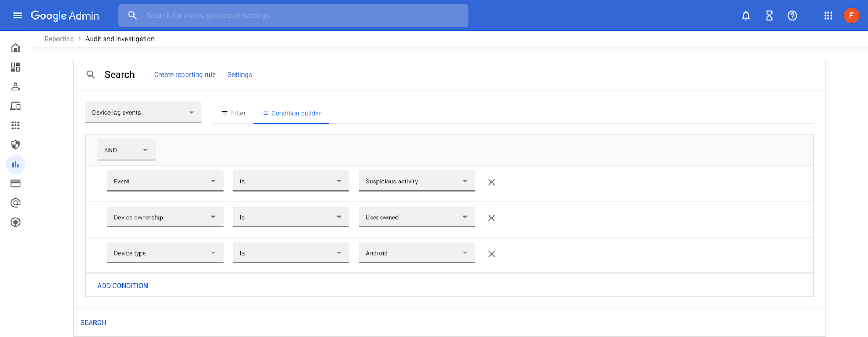Click Create reporting rule link

pyautogui.click(x=185, y=74)
